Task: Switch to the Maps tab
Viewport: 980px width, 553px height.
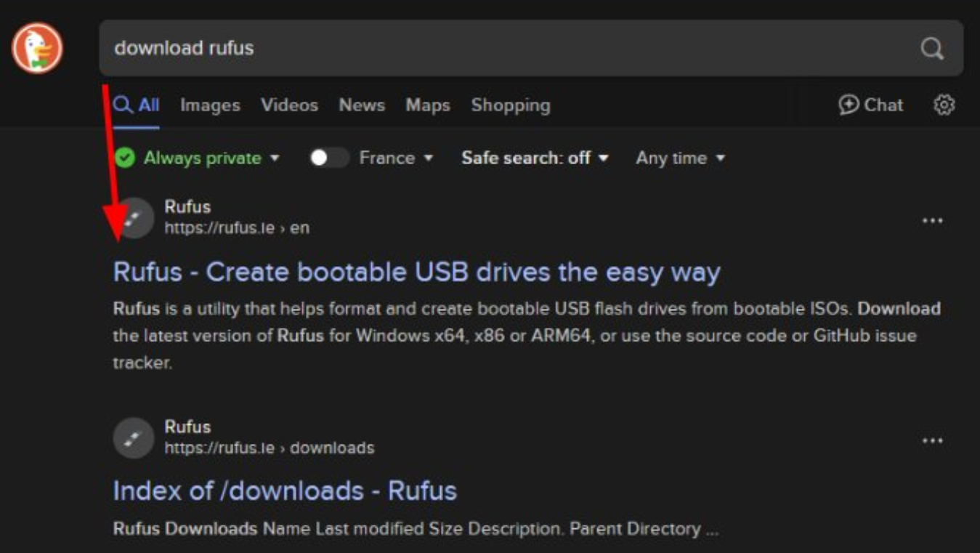Action: (428, 105)
